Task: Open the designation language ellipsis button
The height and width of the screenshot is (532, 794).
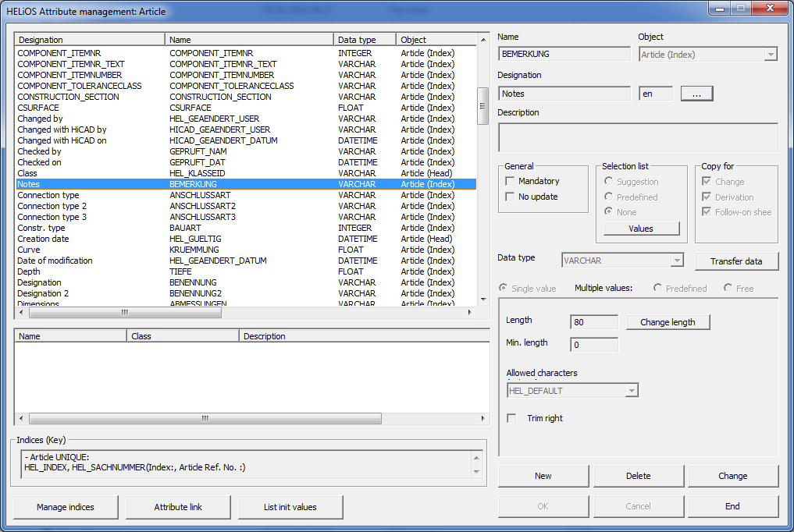Action: pyautogui.click(x=696, y=94)
